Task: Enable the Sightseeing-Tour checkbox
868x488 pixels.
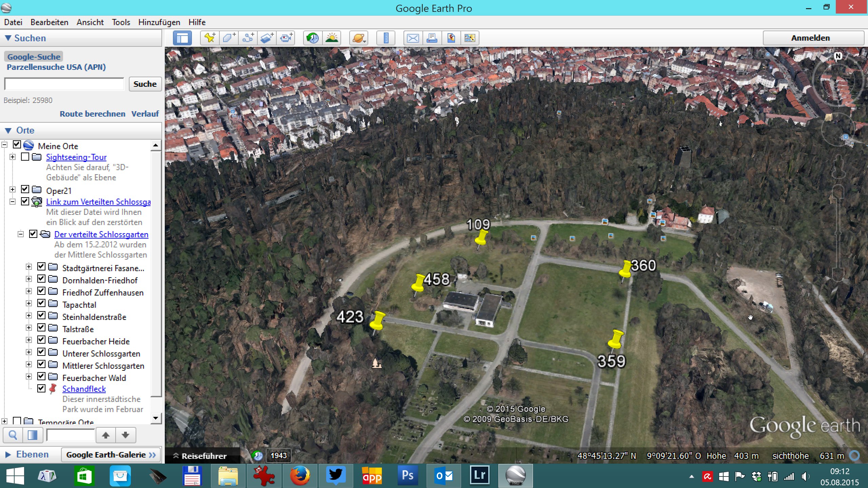Action: pyautogui.click(x=25, y=157)
